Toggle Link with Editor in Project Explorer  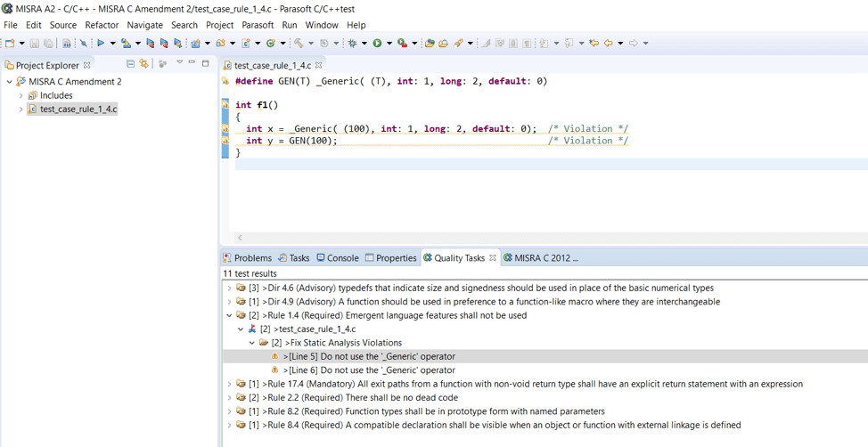(x=143, y=64)
